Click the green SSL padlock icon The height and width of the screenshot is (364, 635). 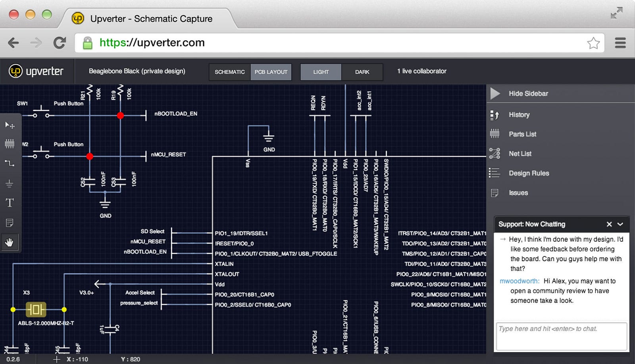click(87, 43)
